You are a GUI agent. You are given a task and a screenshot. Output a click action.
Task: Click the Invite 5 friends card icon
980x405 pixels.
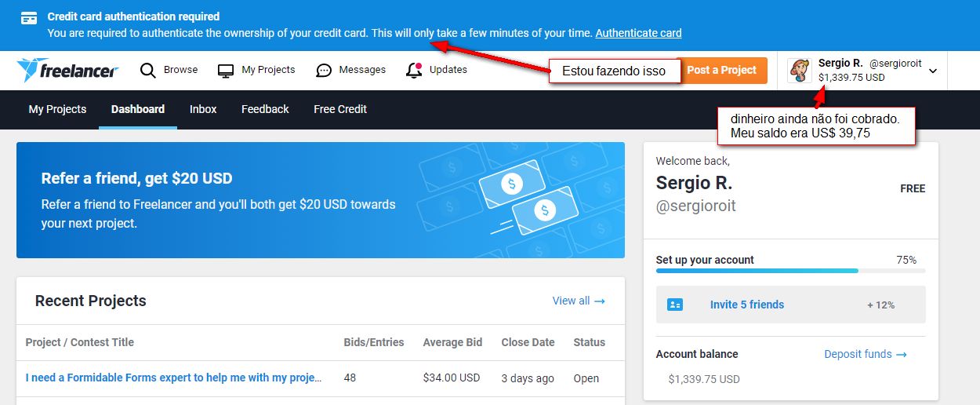pyautogui.click(x=675, y=305)
